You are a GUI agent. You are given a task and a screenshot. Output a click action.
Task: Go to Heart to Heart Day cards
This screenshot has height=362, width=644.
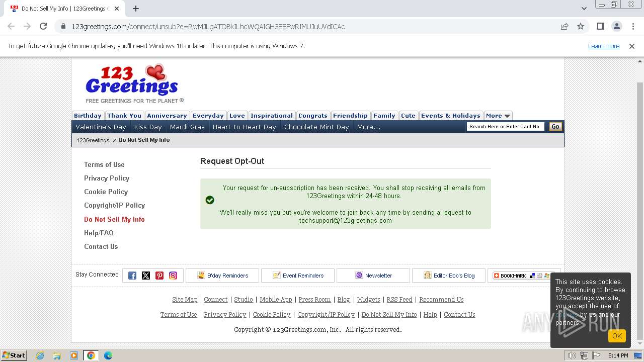tap(245, 127)
